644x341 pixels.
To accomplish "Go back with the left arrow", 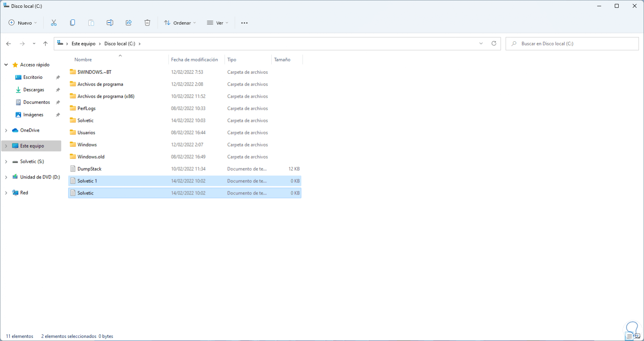I will (x=9, y=44).
